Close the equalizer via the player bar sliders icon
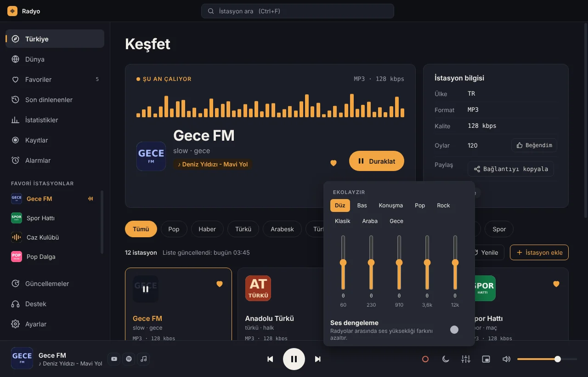This screenshot has width=588, height=377. tap(466, 359)
